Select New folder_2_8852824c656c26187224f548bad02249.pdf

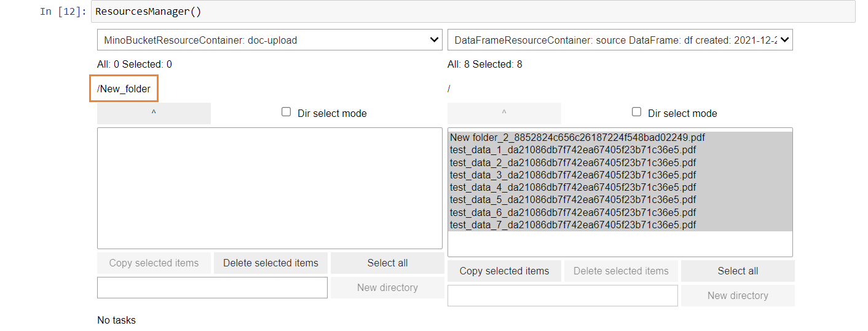coord(620,138)
